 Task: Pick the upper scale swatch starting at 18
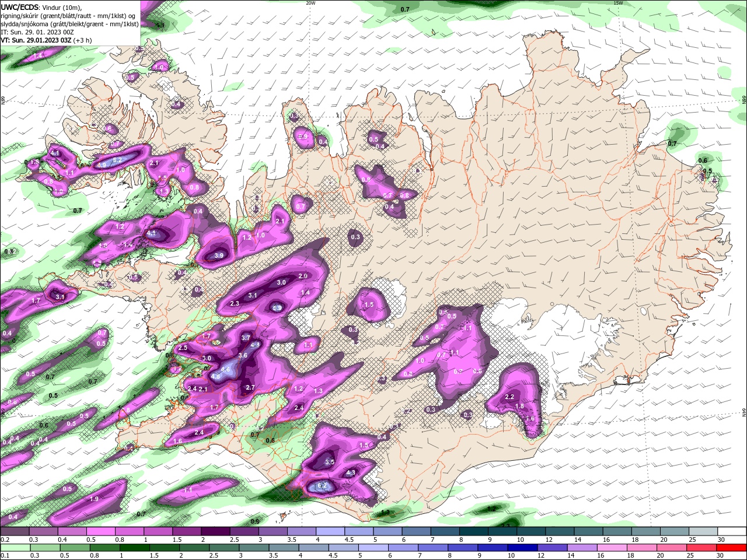pyautogui.click(x=645, y=531)
